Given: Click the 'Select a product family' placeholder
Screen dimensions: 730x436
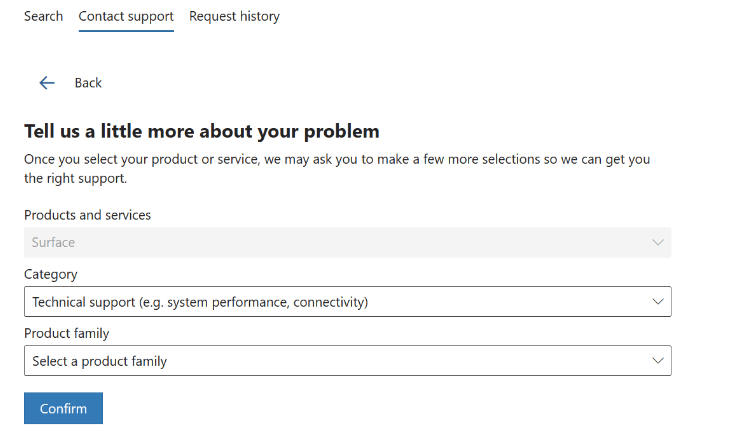Looking at the screenshot, I should (x=99, y=361).
